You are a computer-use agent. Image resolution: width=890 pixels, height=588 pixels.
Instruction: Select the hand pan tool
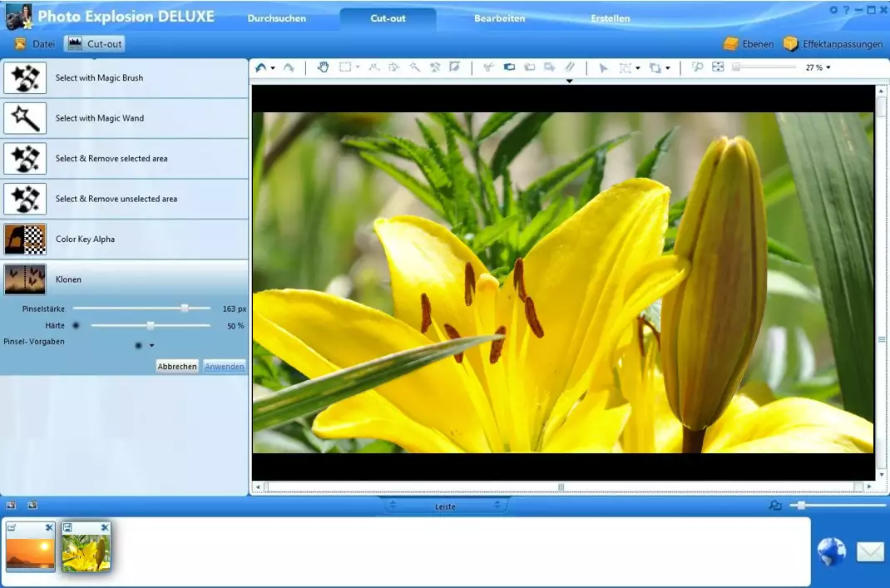(x=323, y=67)
